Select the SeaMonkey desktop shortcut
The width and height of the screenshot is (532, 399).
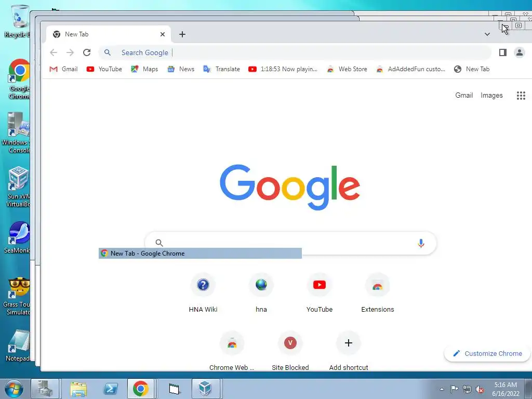pos(17,237)
